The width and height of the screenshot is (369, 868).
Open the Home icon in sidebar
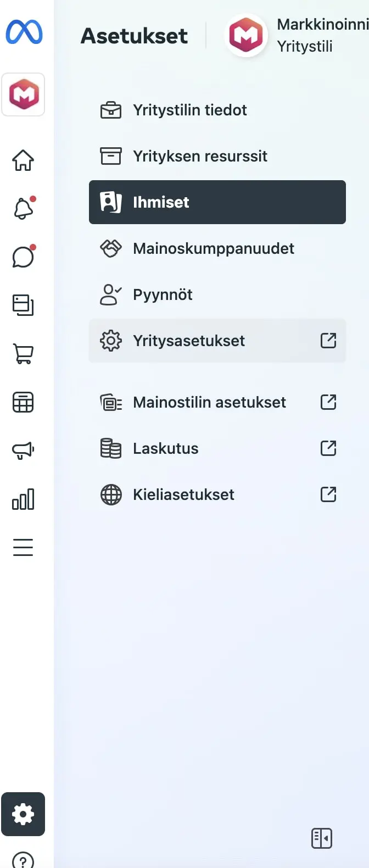point(23,160)
